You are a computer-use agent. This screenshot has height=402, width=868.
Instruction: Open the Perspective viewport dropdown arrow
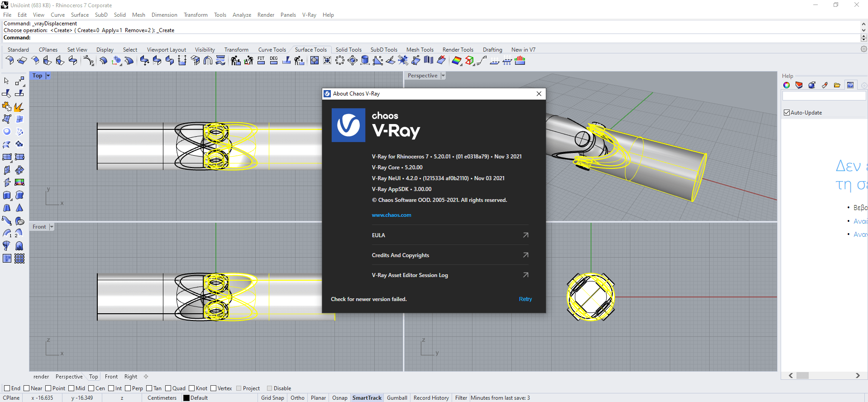tap(443, 76)
